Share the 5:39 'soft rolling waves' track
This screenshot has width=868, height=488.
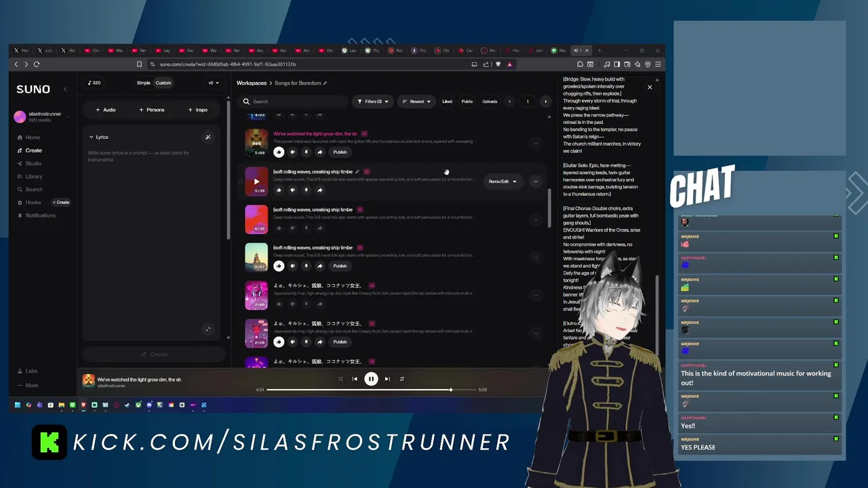click(319, 190)
